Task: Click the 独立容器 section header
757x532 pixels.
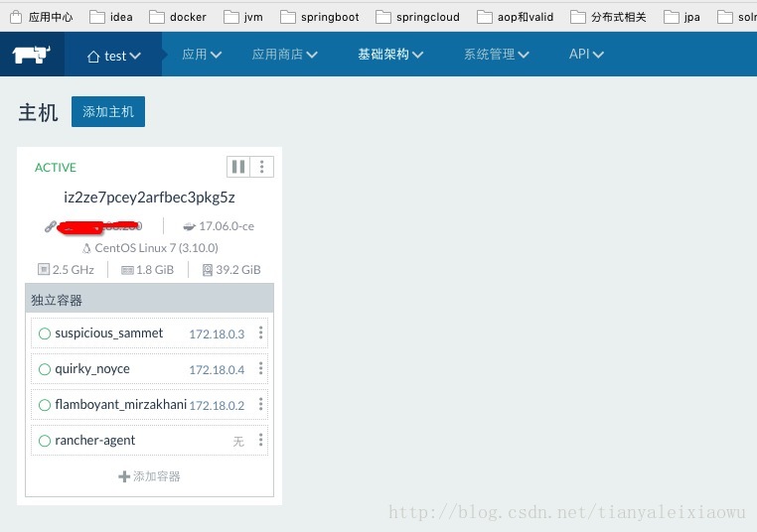Action: 149,298
